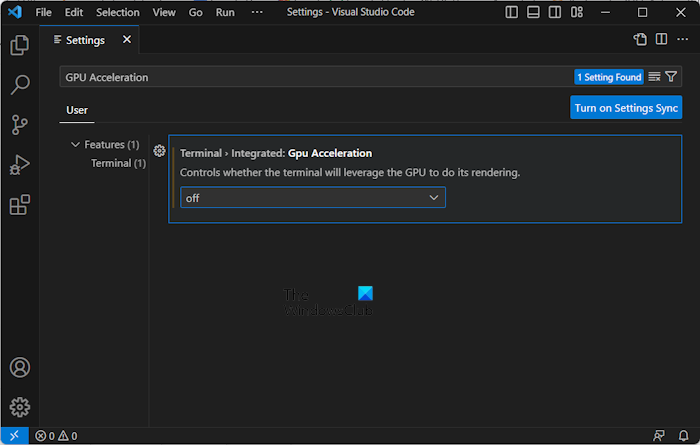Image resolution: width=700 pixels, height=445 pixels.
Task: Open the Search view in activity bar
Action: [19, 85]
